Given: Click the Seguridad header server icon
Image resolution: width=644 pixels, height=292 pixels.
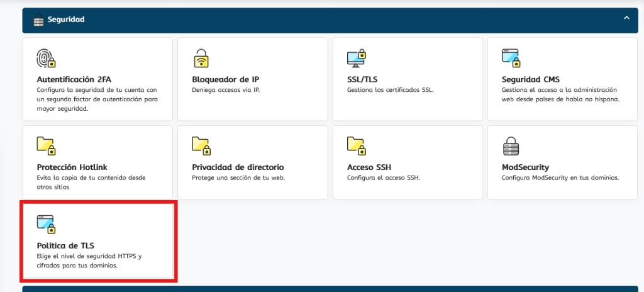Looking at the screenshot, I should pyautogui.click(x=38, y=20).
